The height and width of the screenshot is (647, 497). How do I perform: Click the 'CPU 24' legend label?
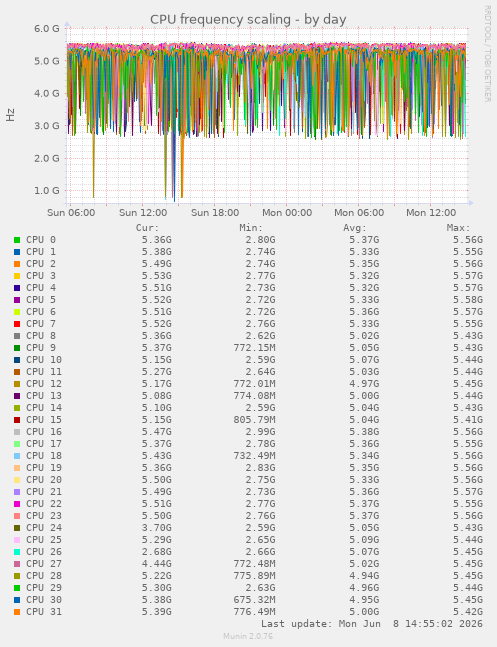[44, 528]
